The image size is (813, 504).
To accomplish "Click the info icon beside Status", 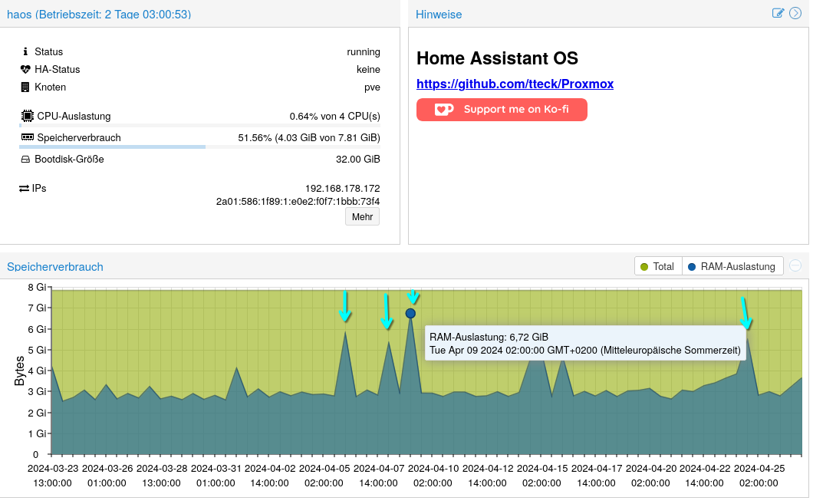I will pyautogui.click(x=25, y=52).
